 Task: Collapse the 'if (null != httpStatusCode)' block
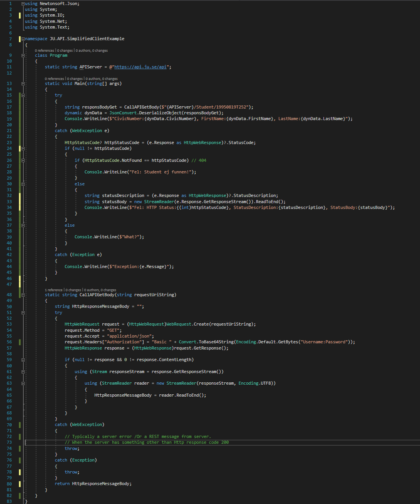tap(23, 148)
